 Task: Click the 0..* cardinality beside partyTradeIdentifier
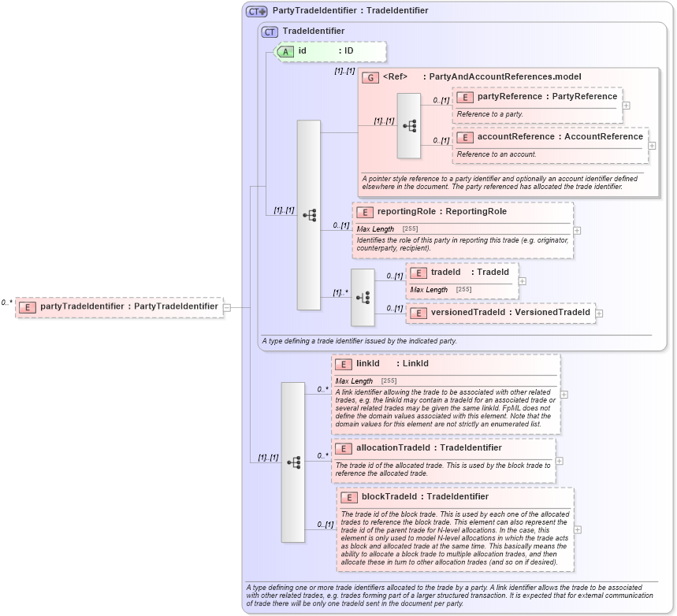[x=6, y=302]
